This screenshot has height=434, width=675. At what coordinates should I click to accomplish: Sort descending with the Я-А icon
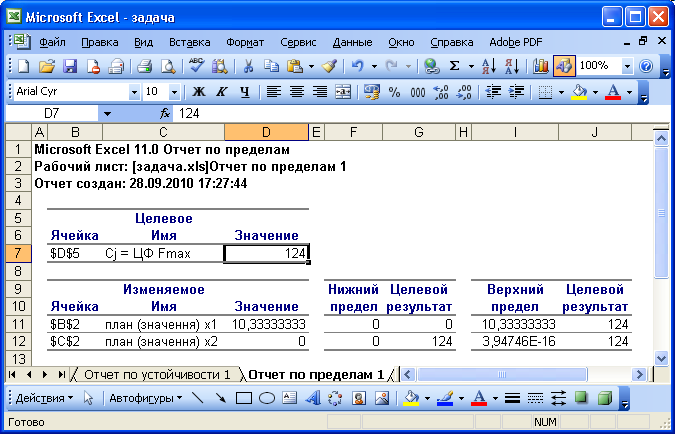(512, 66)
